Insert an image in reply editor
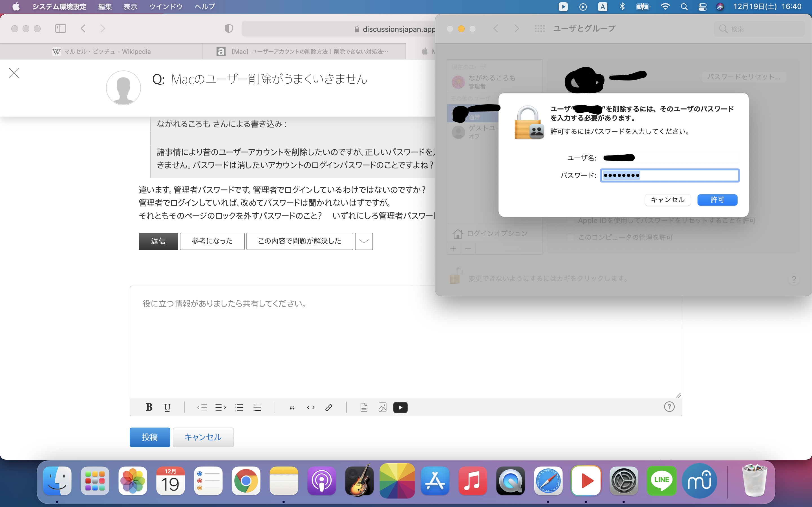 click(382, 407)
